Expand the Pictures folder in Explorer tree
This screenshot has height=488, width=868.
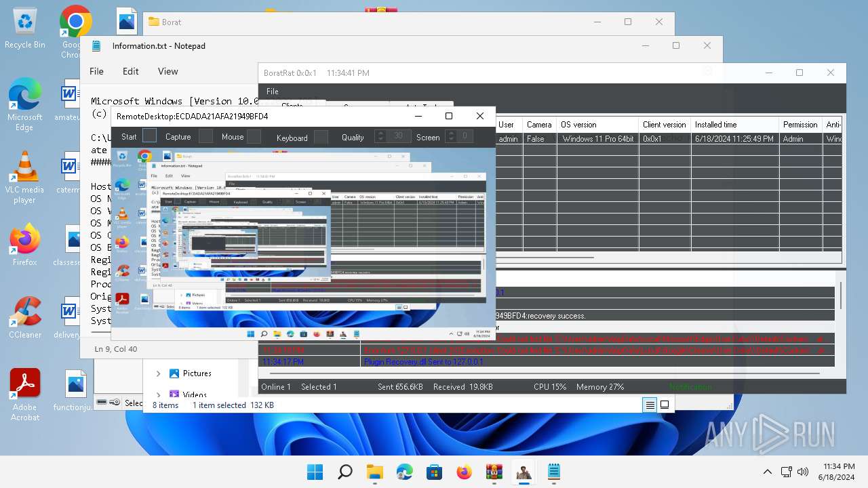(x=158, y=373)
